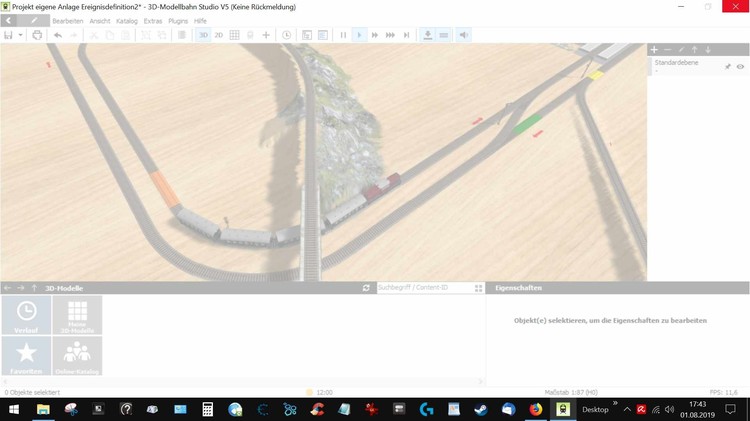Open the event log list icon
Screen dimensions: 750x421
point(323,35)
